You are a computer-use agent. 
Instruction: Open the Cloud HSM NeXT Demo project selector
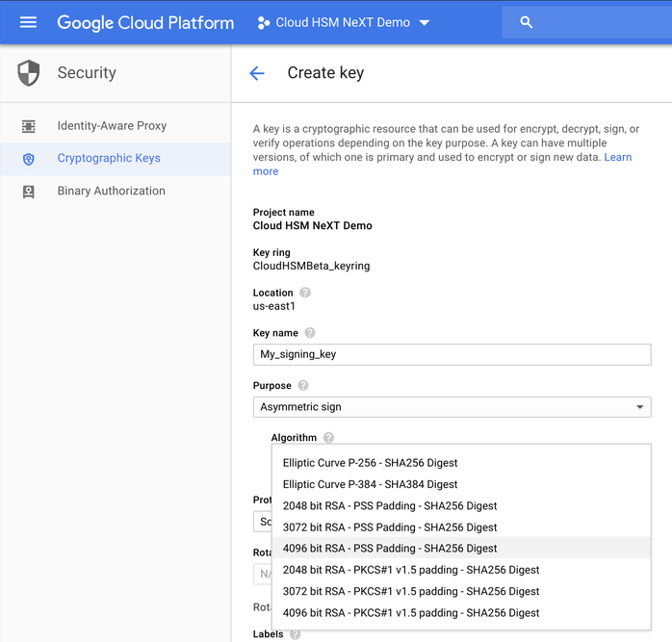[344, 23]
